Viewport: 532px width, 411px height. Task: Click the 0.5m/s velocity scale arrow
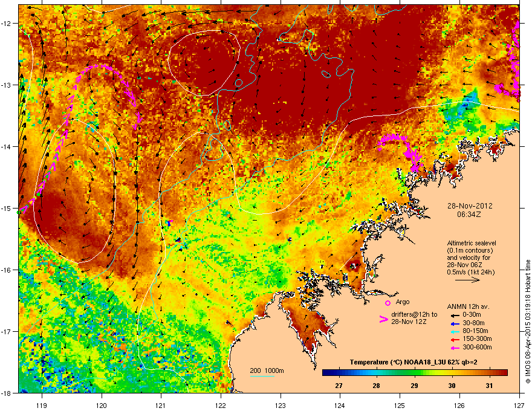[x=467, y=280]
